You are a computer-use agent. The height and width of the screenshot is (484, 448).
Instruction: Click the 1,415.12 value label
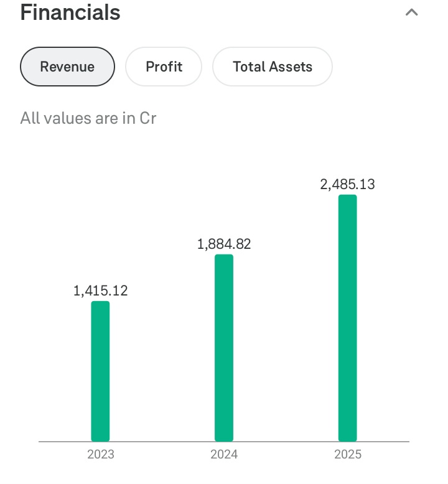(x=100, y=291)
